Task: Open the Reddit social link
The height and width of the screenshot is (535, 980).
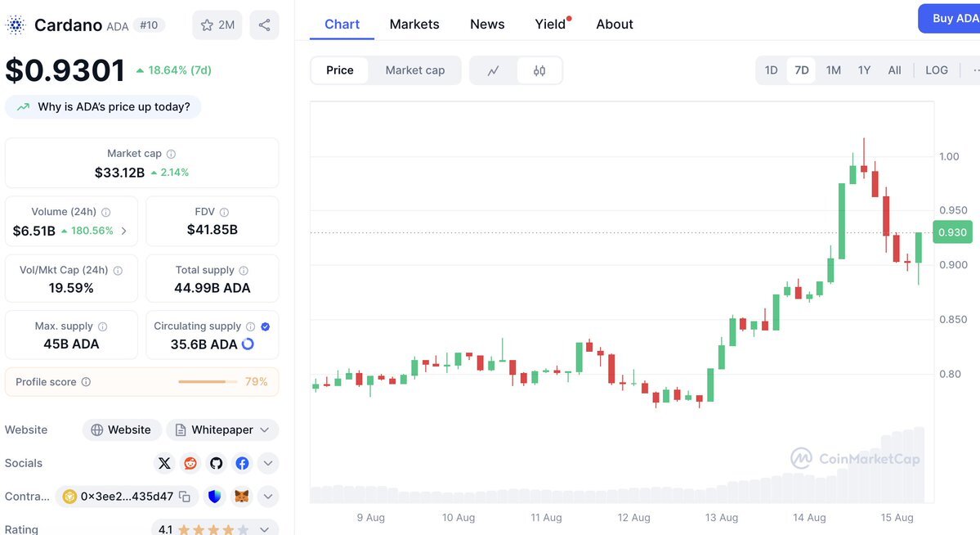Action: (190, 463)
